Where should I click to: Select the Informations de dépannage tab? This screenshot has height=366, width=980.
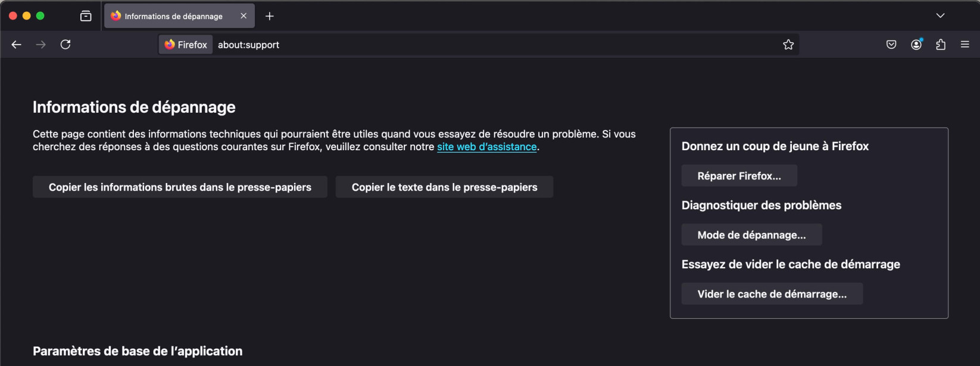(x=179, y=16)
